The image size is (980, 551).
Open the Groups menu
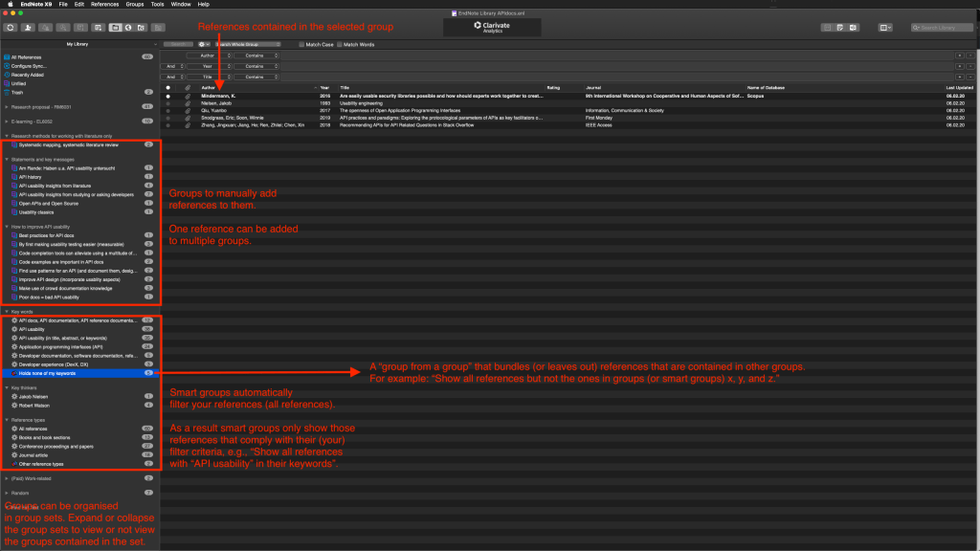click(134, 5)
